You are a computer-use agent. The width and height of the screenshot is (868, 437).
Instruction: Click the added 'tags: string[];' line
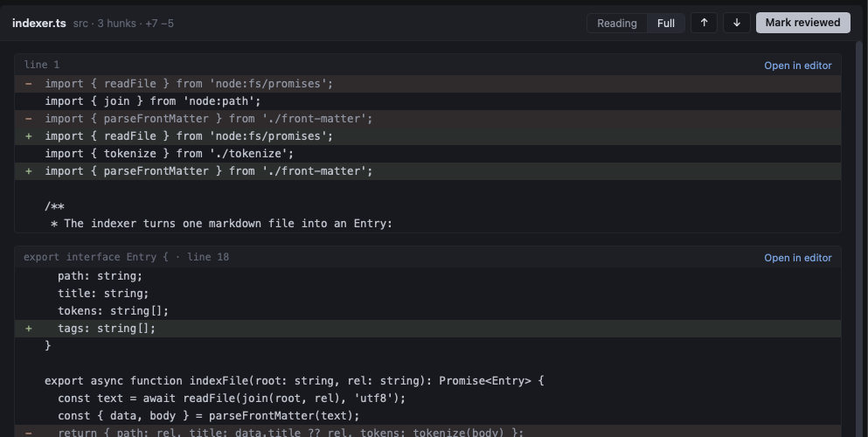[427, 328]
